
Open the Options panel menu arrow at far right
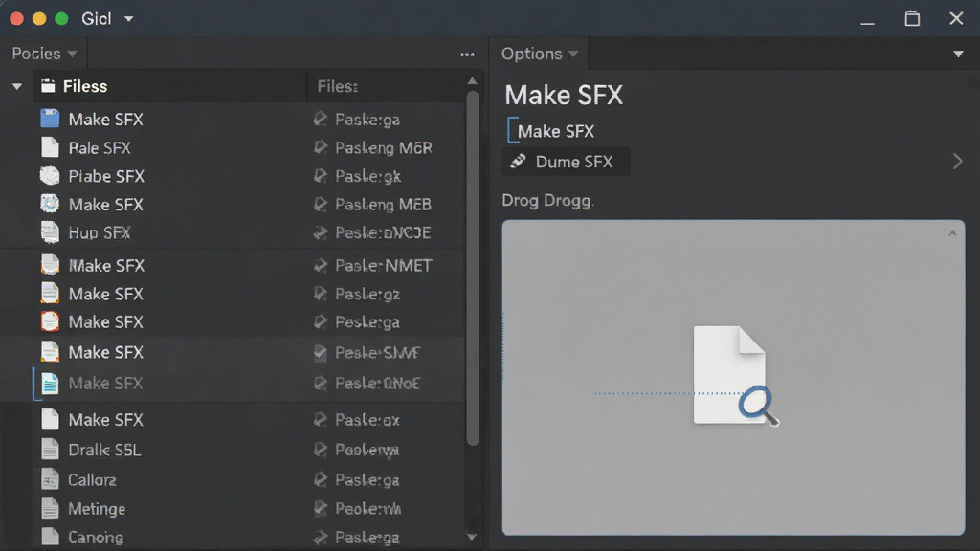[957, 55]
